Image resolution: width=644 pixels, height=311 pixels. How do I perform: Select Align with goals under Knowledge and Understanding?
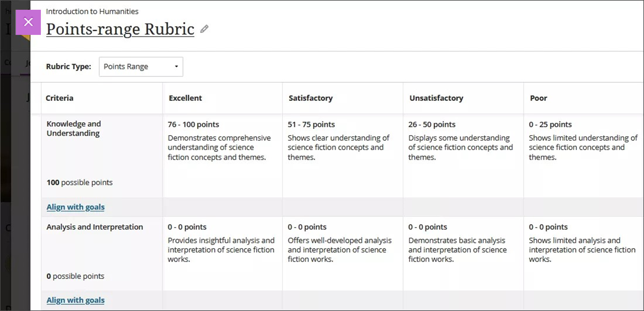coord(75,207)
